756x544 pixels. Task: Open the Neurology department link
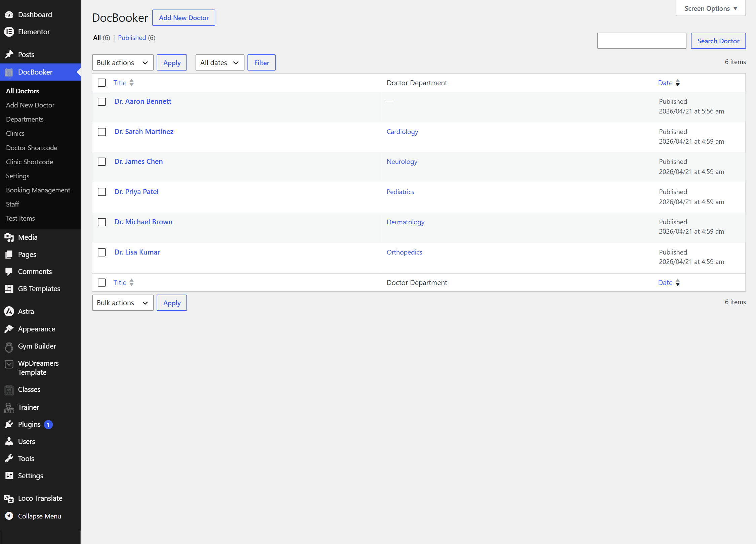402,162
